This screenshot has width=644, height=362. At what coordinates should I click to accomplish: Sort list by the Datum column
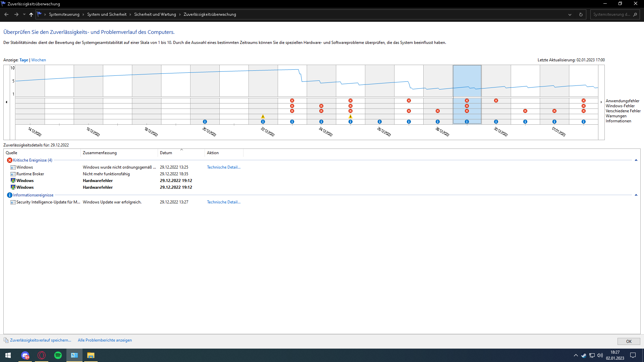pyautogui.click(x=166, y=153)
